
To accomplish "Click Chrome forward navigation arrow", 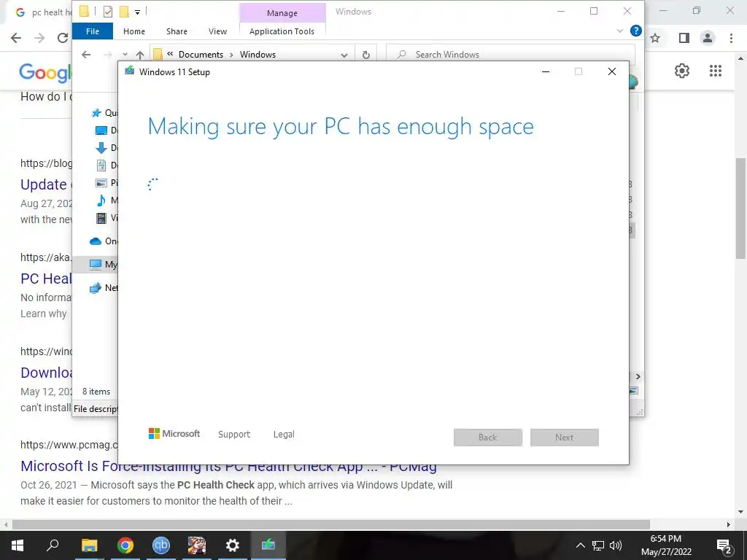I will click(39, 38).
